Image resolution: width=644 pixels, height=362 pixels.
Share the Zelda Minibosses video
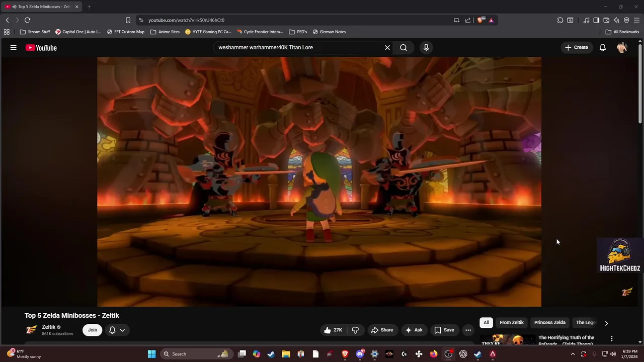point(382,330)
